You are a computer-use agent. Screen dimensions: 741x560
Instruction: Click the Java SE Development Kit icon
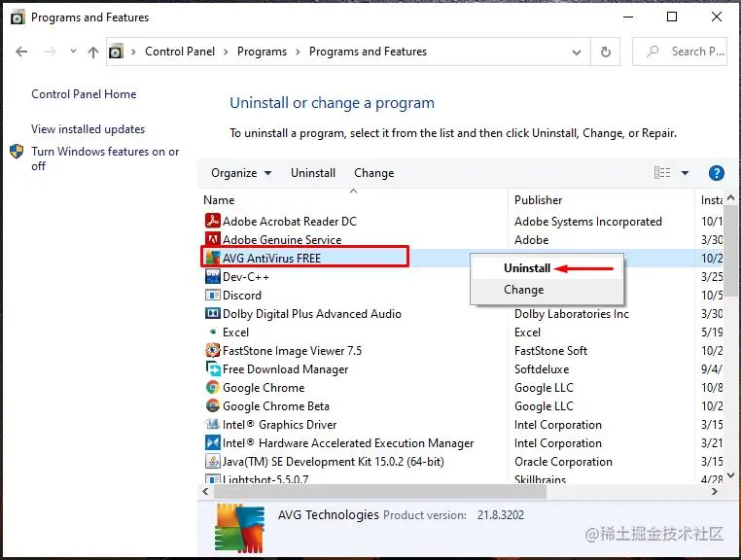click(x=213, y=461)
